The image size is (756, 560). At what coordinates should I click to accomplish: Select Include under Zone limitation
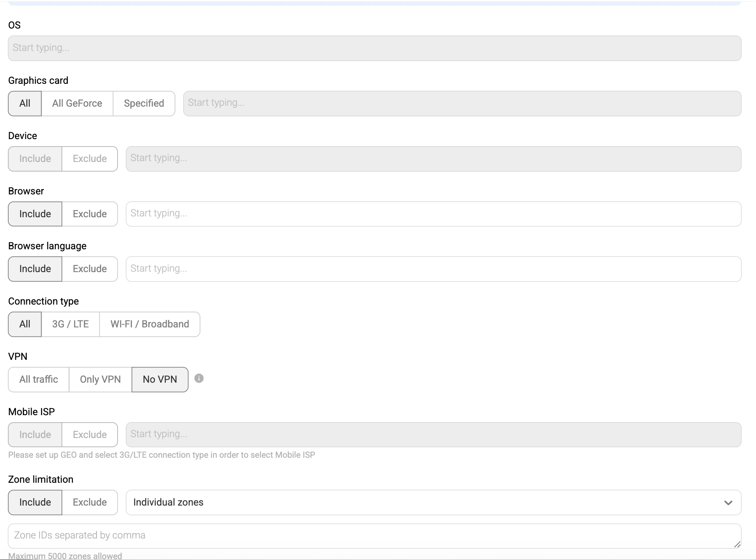(x=35, y=502)
